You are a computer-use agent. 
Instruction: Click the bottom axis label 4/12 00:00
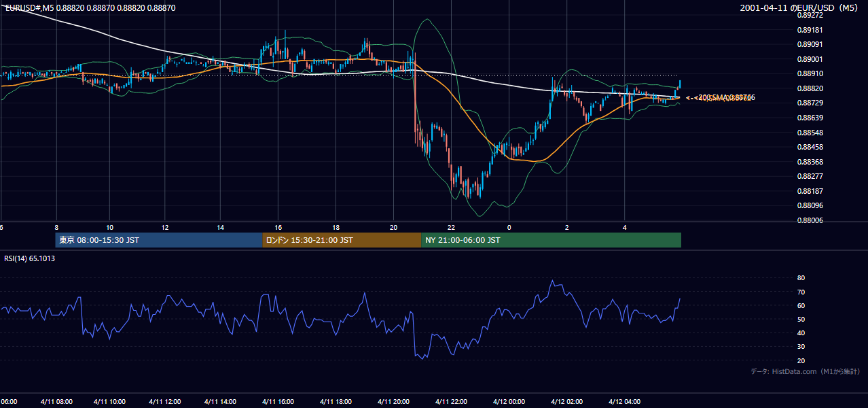click(x=509, y=401)
